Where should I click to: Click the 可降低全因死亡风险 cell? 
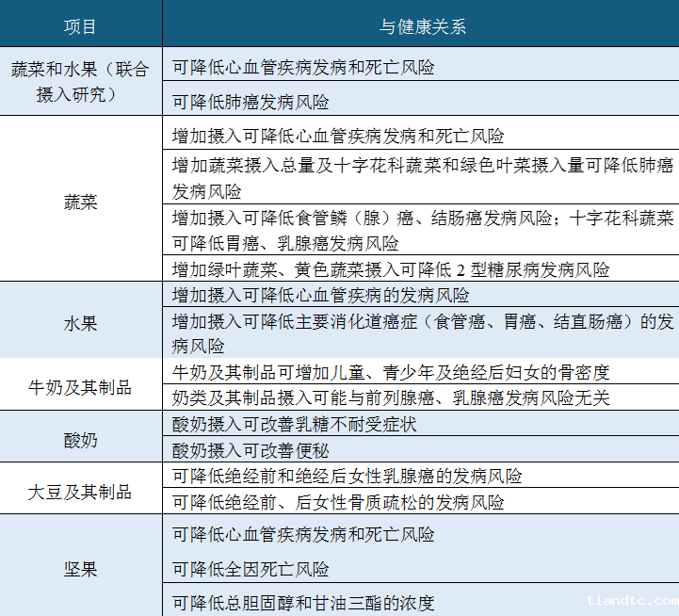click(x=251, y=569)
